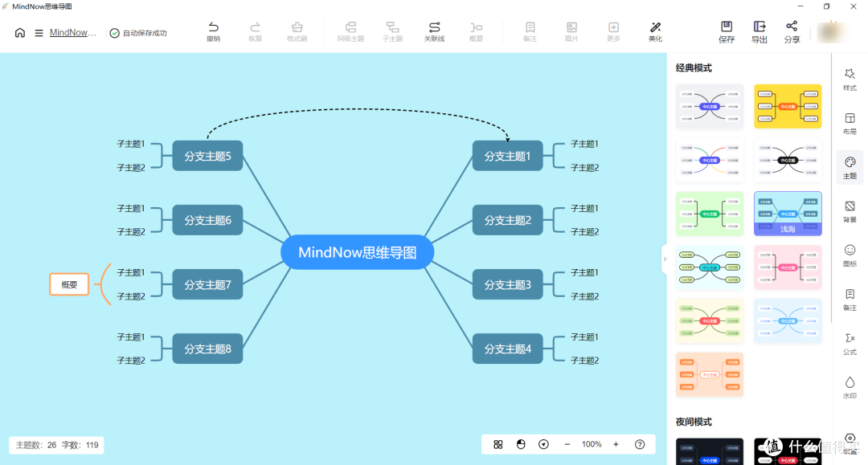Click the MindNow file name link
Image resolution: width=868 pixels, height=465 pixels.
[x=72, y=33]
